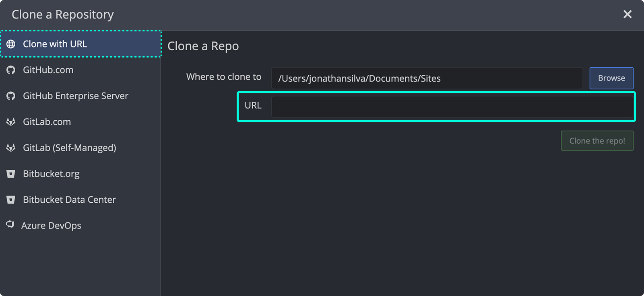Viewport: 644px width, 296px height.
Task: Select the GitHub.com octocat icon
Action: tap(11, 70)
